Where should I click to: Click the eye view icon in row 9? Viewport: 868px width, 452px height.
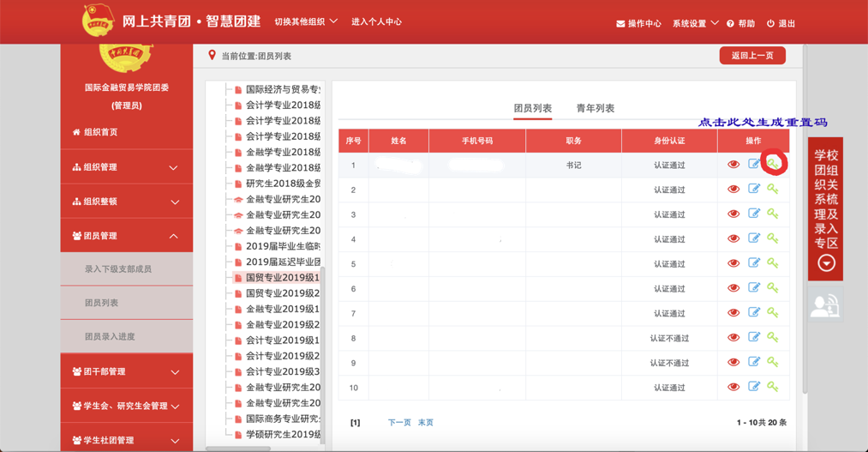[733, 363]
